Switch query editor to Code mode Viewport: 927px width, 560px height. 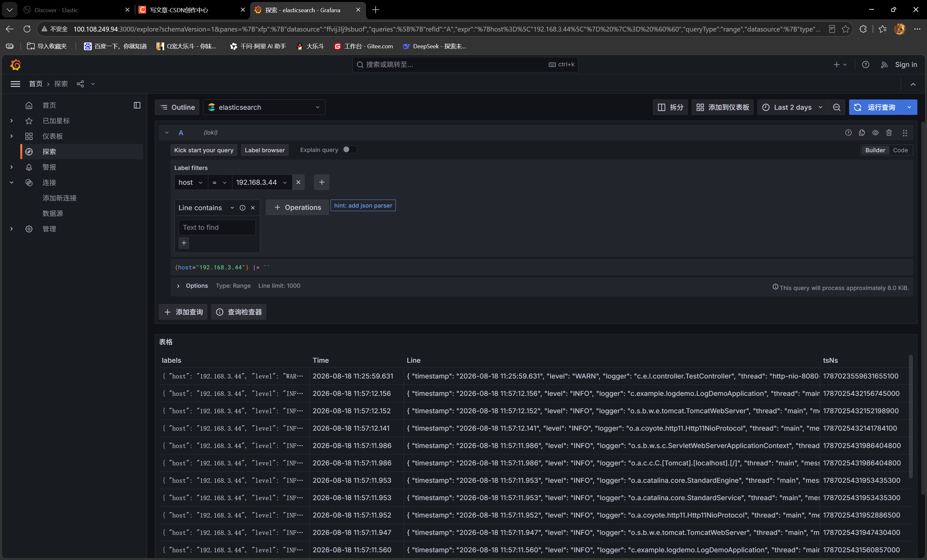[x=900, y=150]
